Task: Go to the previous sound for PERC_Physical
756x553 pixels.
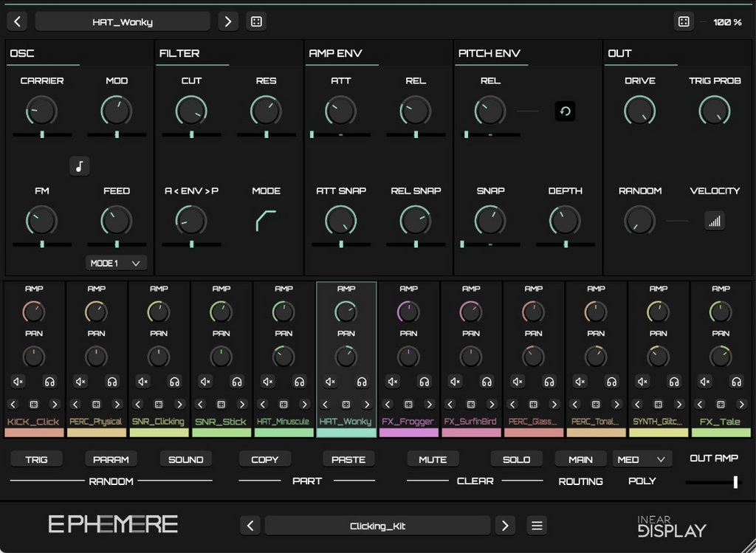Action: (75, 404)
